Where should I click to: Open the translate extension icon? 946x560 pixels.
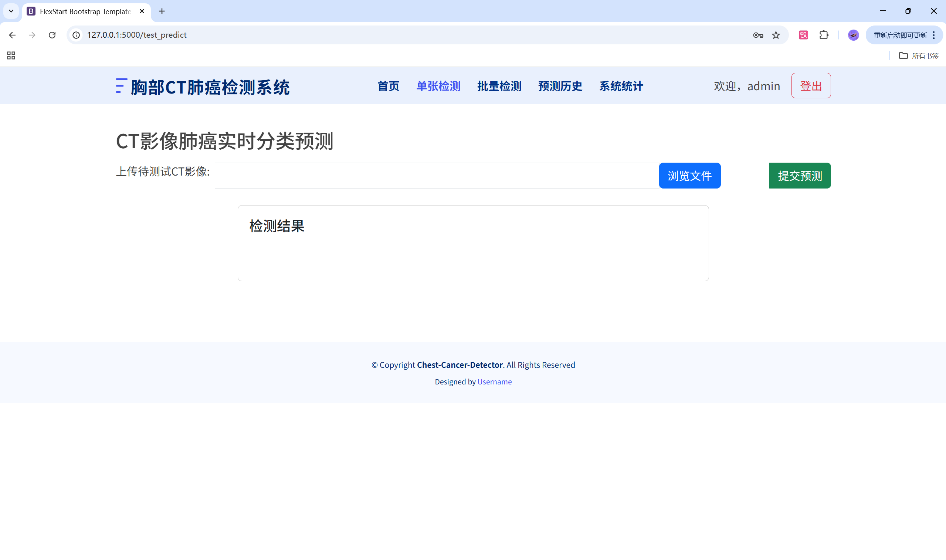click(x=803, y=35)
